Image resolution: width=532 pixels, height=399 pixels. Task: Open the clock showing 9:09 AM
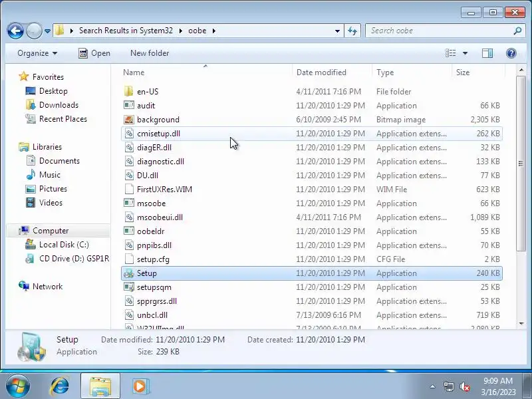click(497, 386)
